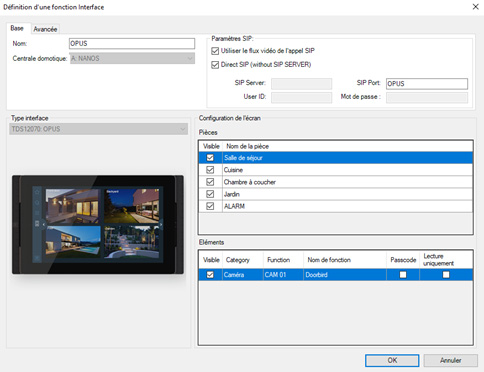Enable Lecture uniquement for Doorbird
The width and height of the screenshot is (484, 372).
click(446, 275)
